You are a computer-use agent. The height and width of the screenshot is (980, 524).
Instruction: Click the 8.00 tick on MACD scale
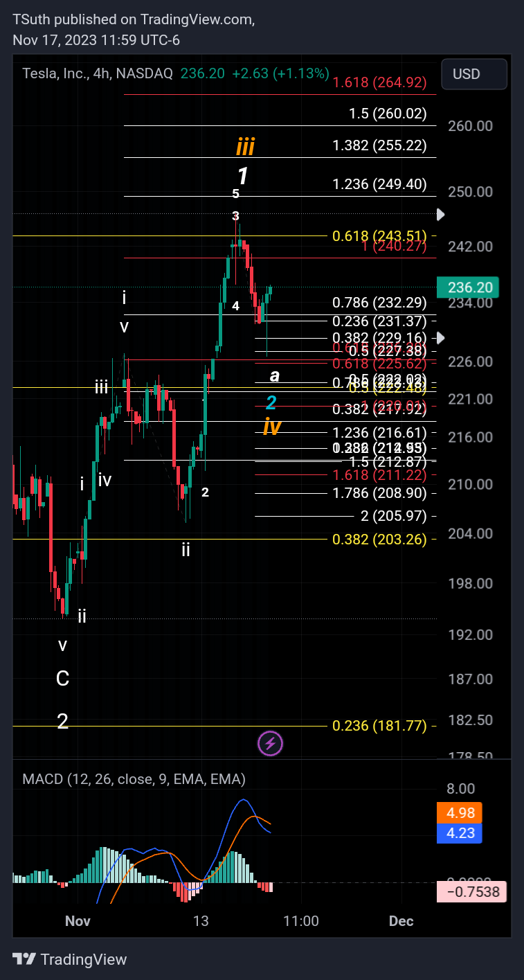[x=462, y=789]
